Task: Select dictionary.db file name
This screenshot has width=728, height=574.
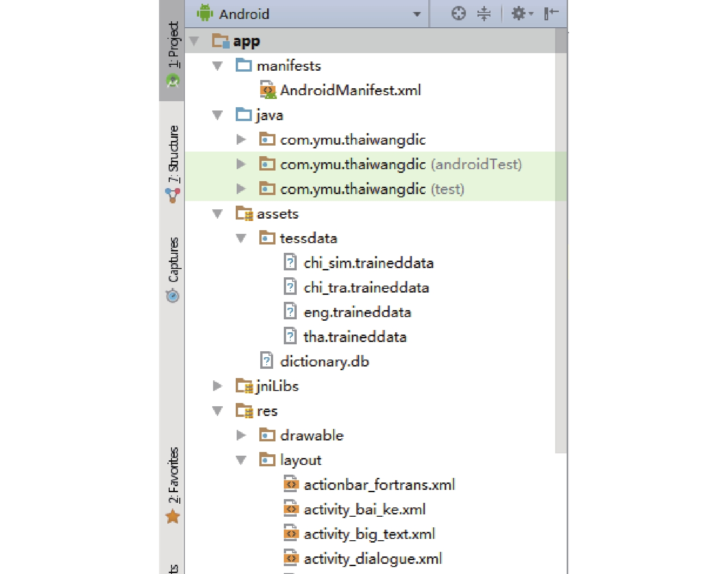Action: pos(325,361)
